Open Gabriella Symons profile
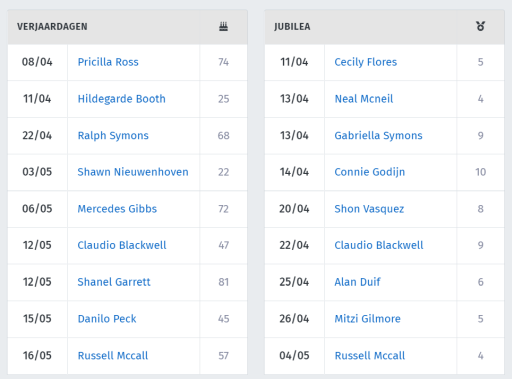This screenshot has height=379, width=512. [378, 136]
